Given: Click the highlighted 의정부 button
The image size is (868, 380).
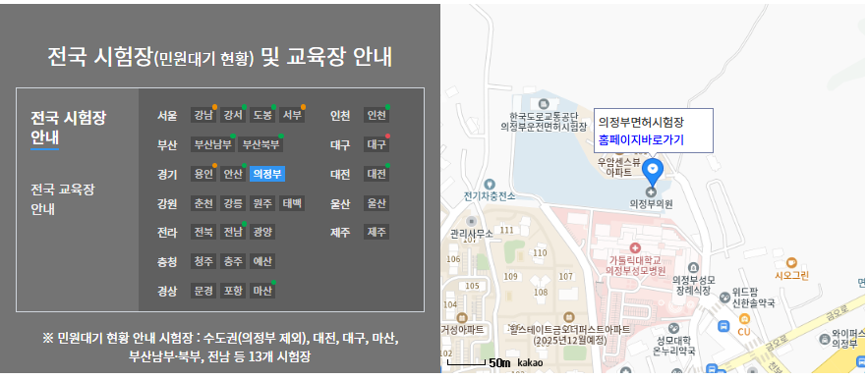Looking at the screenshot, I should click(267, 174).
